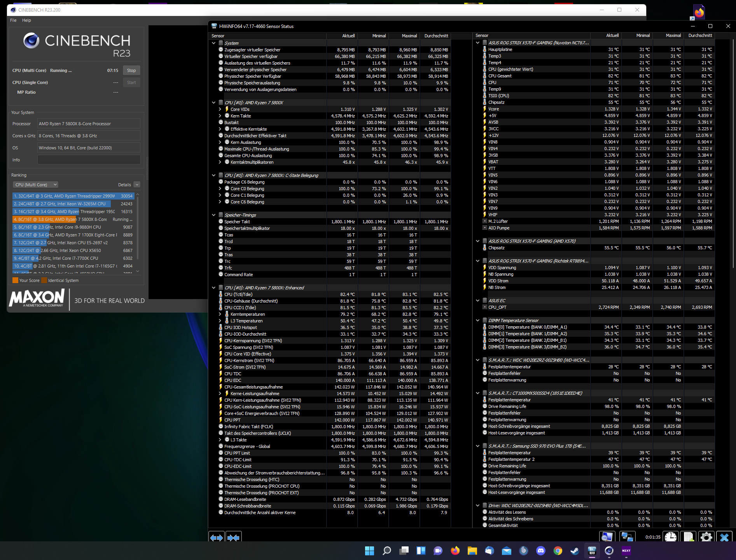Open taskbar Search

[x=387, y=551]
